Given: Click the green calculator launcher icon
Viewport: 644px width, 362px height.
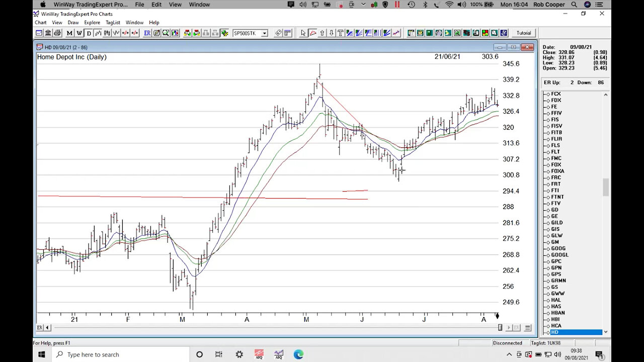Looking at the screenshot, I should [x=429, y=33].
